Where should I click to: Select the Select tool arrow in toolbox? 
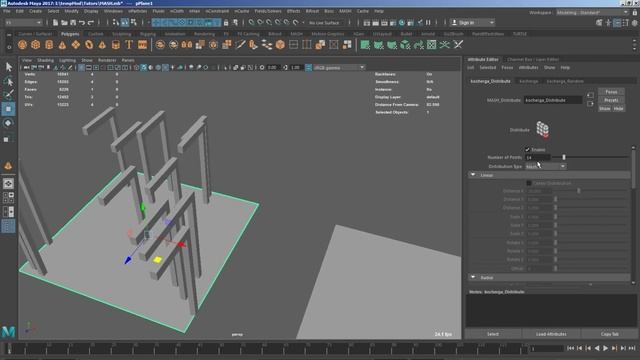pyautogui.click(x=8, y=67)
